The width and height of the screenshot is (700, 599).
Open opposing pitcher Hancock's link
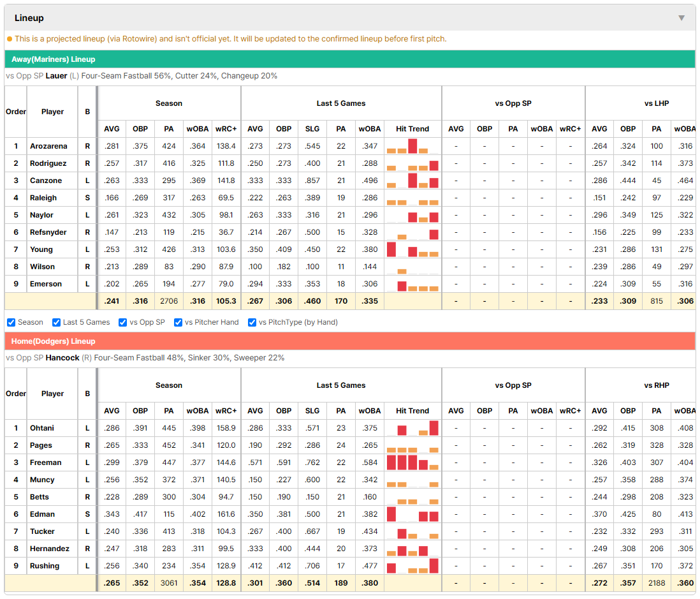[x=62, y=358]
